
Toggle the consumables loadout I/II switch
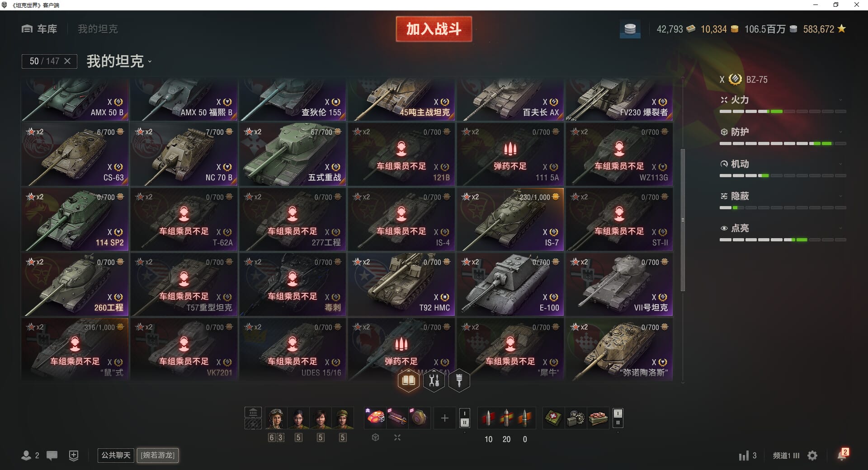[x=618, y=418]
